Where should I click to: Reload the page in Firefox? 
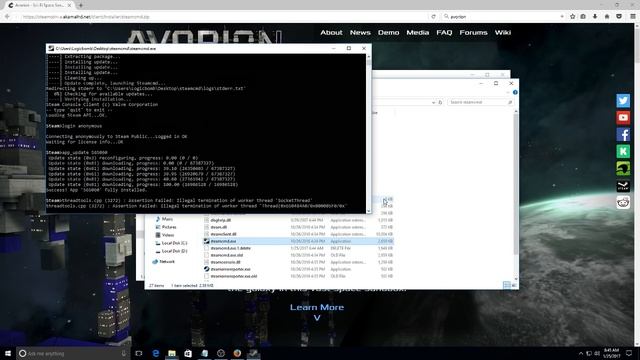coord(433,17)
